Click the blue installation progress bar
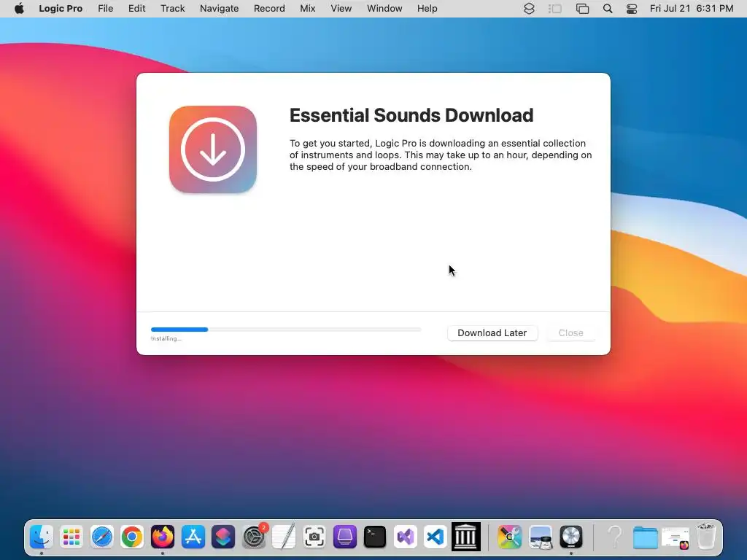Image resolution: width=747 pixels, height=560 pixels. click(x=286, y=330)
